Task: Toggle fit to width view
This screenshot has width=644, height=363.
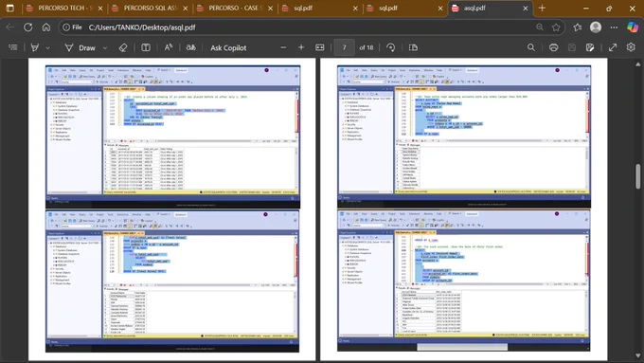Action: coord(320,47)
